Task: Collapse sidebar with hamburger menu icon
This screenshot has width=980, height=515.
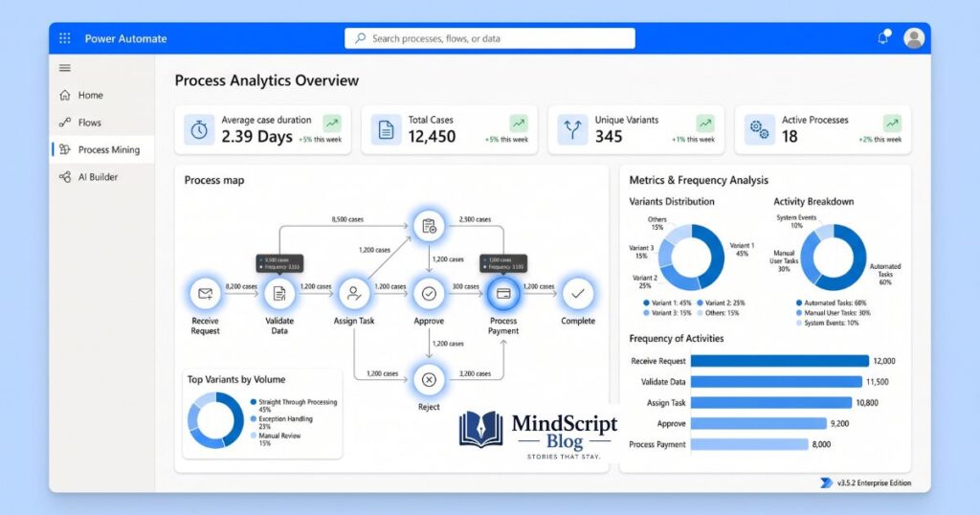Action: pyautogui.click(x=65, y=68)
